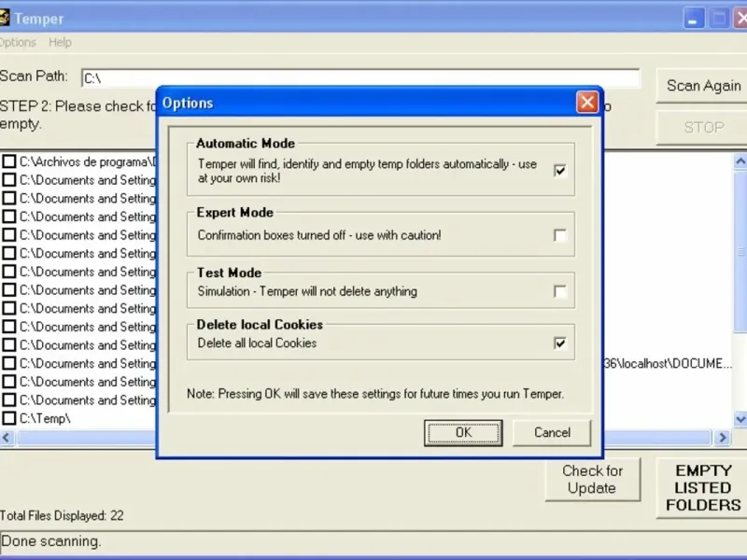The height and width of the screenshot is (560, 747).
Task: Click the Automatic Mode group heading
Action: 246,144
